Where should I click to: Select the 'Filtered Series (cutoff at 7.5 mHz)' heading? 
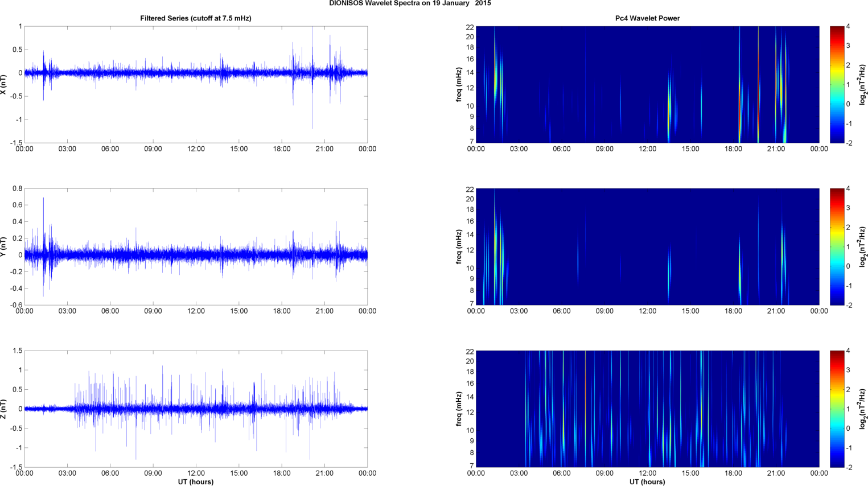point(196,18)
